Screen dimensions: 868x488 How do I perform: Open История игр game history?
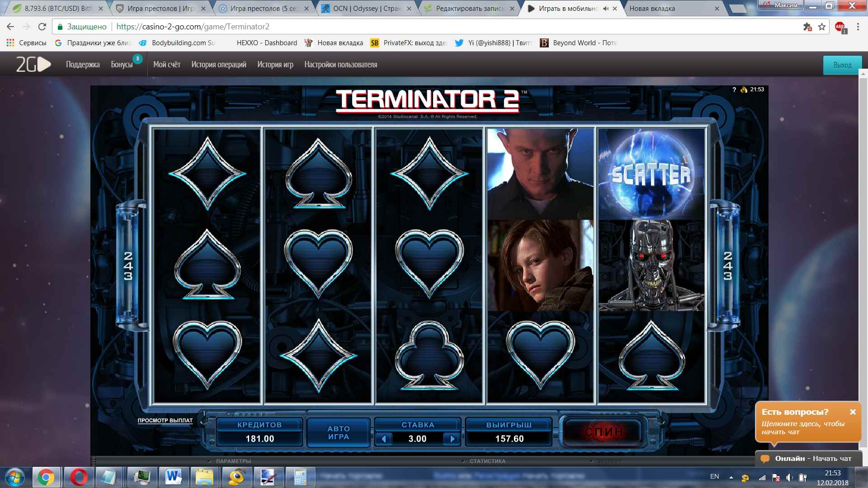[275, 65]
